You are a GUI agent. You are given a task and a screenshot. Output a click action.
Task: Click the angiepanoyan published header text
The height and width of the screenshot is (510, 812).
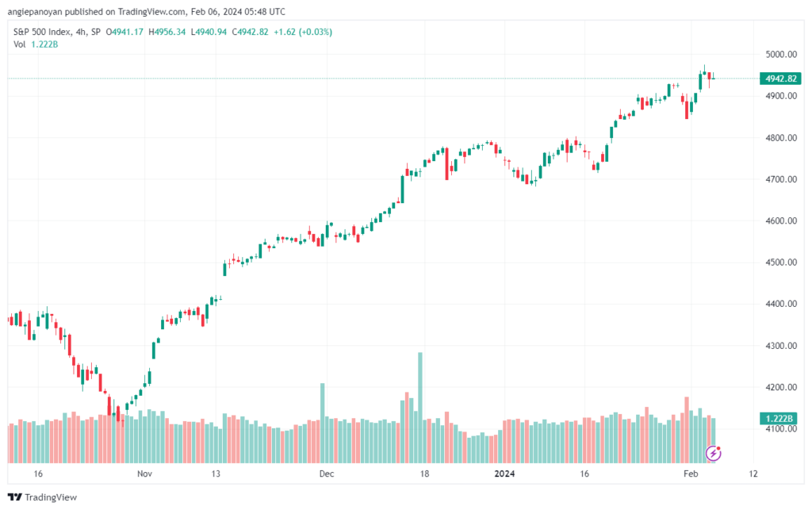click(146, 11)
